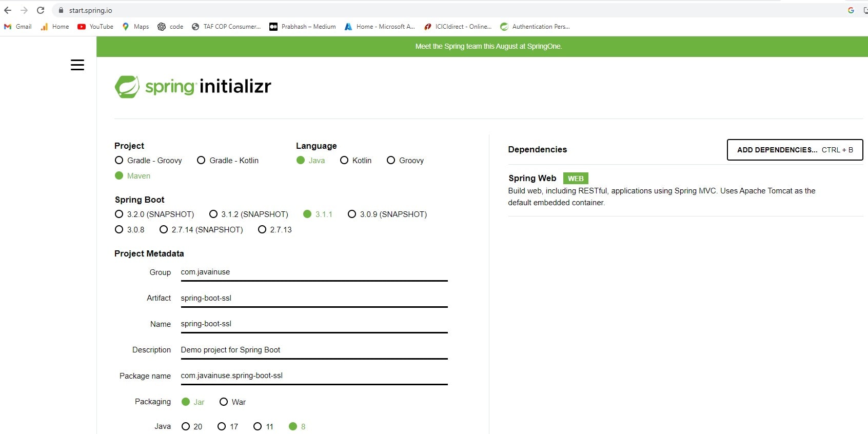Open the Gmail bookmark
The image size is (868, 434).
click(18, 27)
